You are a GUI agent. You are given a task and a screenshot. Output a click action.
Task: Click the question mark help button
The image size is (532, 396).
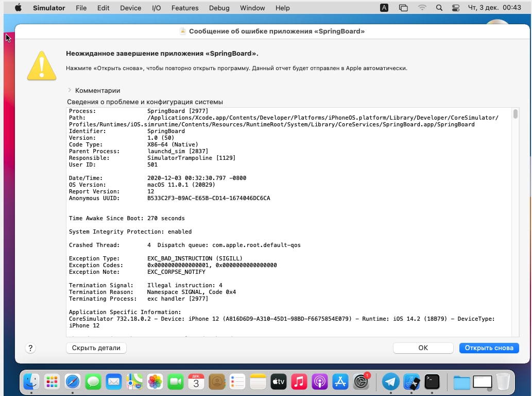pos(30,348)
